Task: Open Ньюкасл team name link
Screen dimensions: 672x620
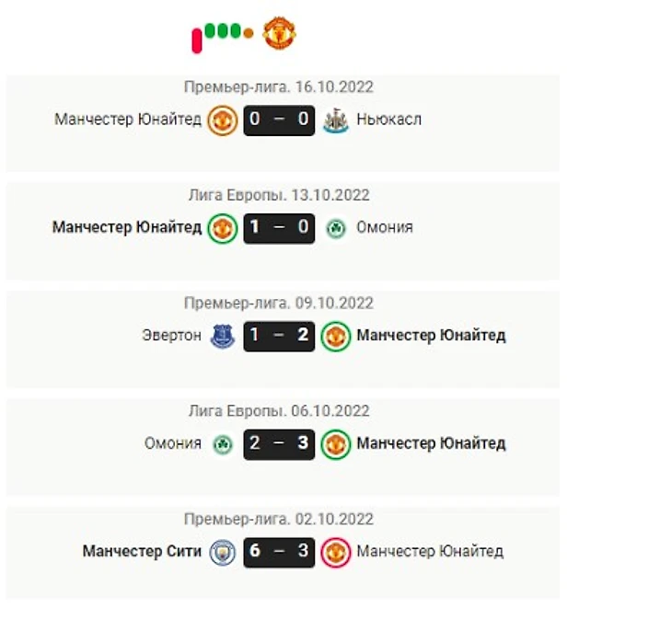Action: coord(388,120)
